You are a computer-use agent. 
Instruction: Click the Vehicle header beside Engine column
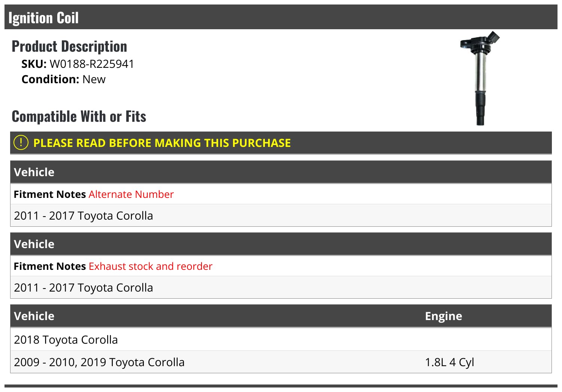(34, 316)
